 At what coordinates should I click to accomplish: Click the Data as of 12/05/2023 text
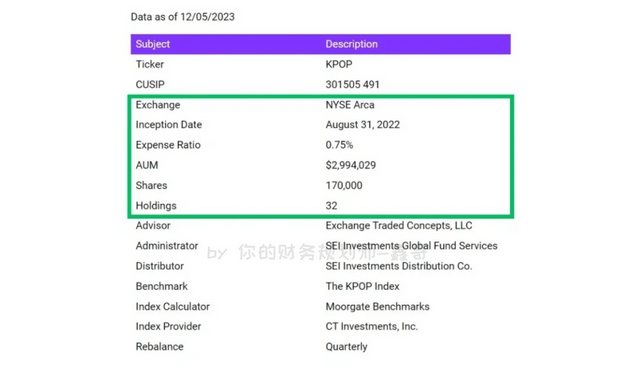click(x=183, y=17)
